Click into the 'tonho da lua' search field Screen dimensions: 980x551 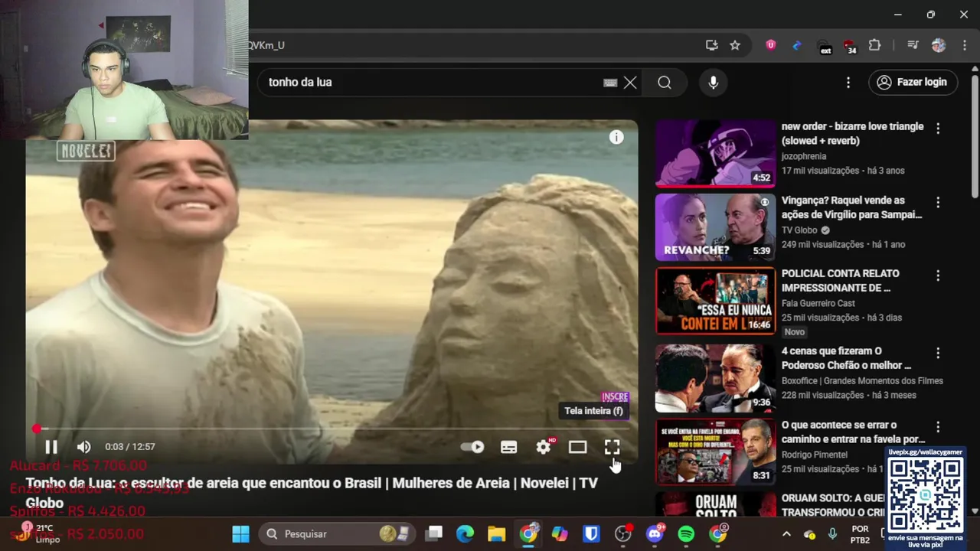click(429, 83)
